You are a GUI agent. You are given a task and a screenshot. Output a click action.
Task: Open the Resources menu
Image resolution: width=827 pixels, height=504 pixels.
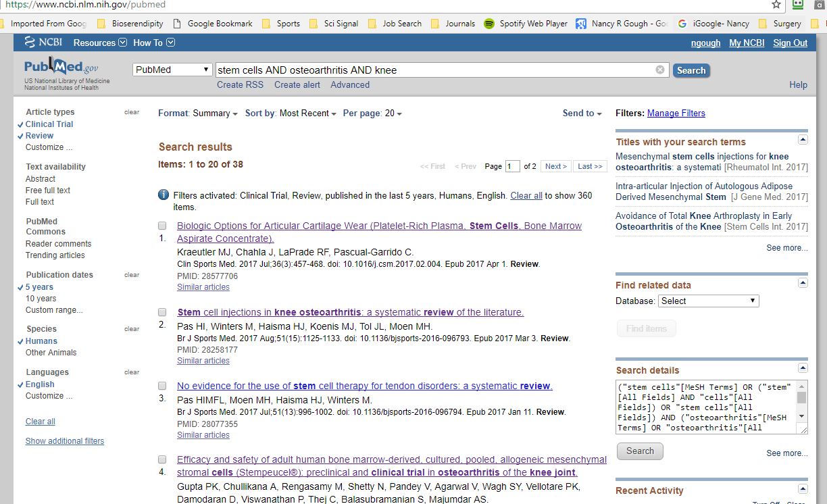[99, 43]
